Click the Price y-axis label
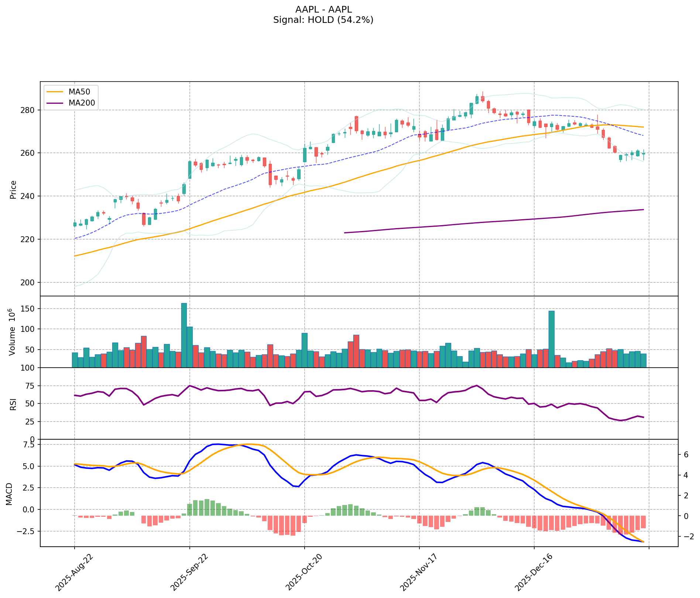This screenshot has height=598, width=700. click(13, 189)
